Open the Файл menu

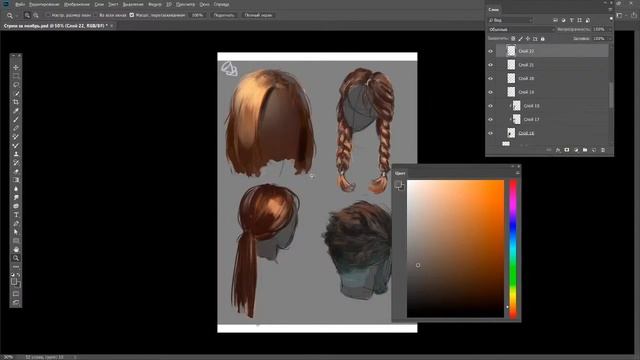click(x=20, y=4)
